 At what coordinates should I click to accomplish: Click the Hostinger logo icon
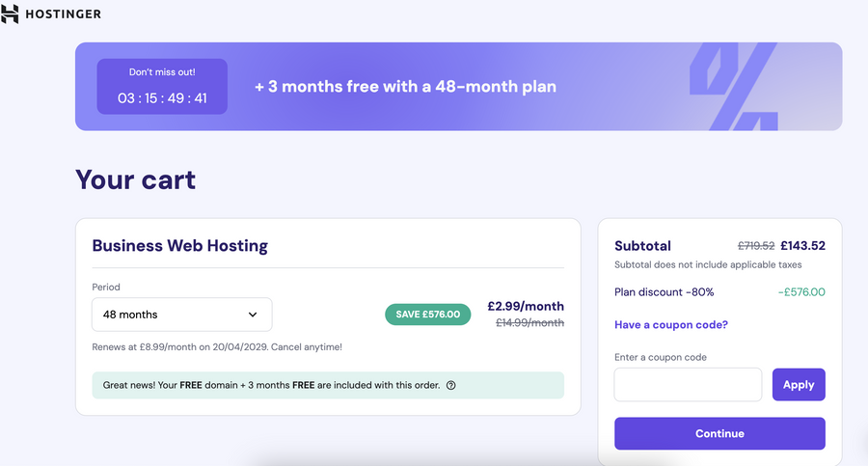tap(11, 14)
